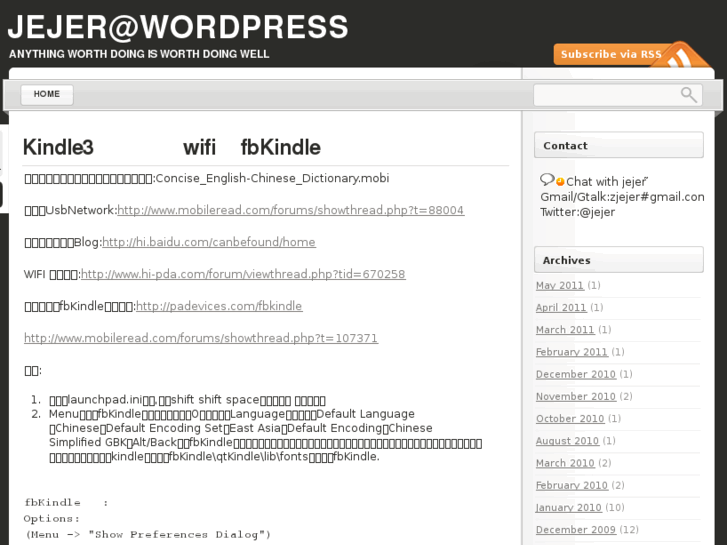Open the Kindle3 wifi fbKindle post title

(172, 147)
